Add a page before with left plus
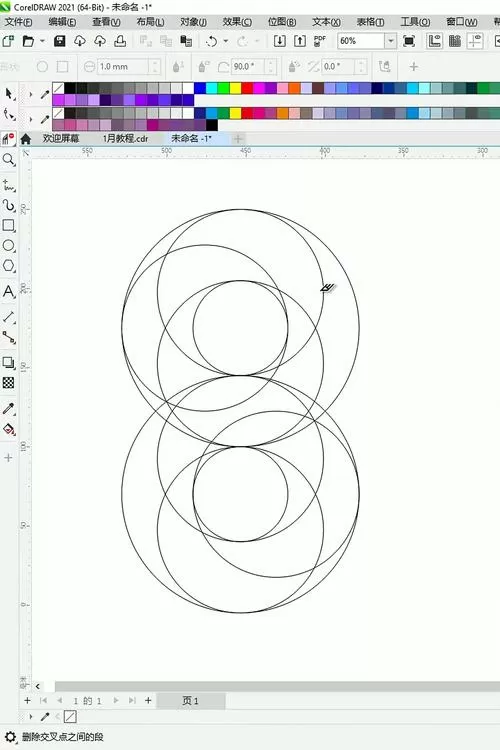Viewport: 500px width, 750px height. 27,700
